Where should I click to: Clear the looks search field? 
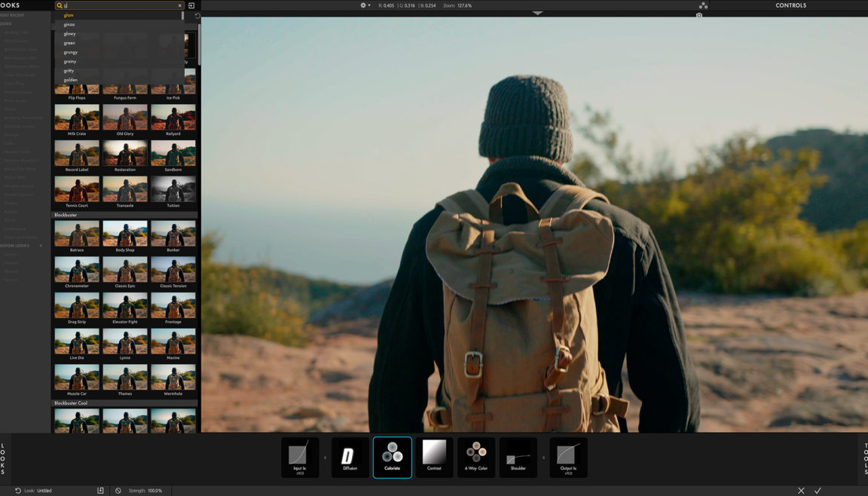pos(179,5)
